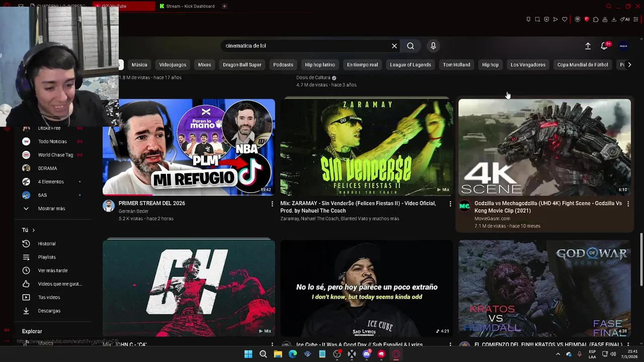
Task: Take a snapshot with the Opera toolbar icon
Action: click(537, 20)
